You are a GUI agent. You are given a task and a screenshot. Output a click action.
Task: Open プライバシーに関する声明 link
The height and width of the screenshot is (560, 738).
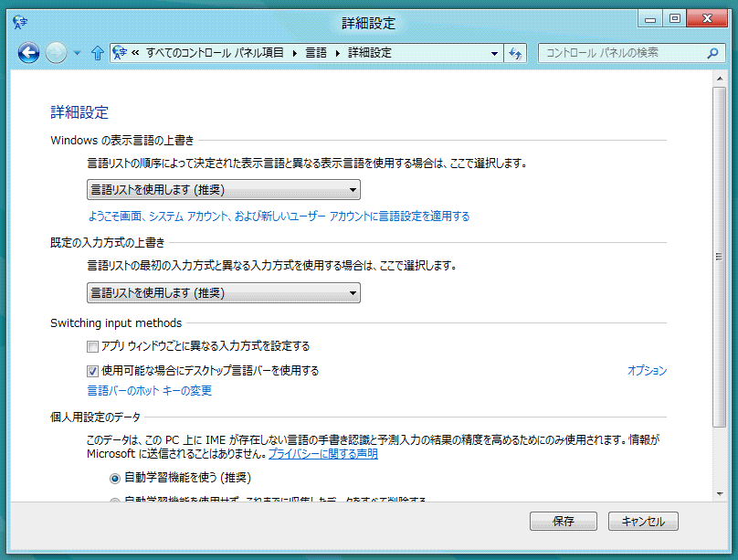pyautogui.click(x=323, y=454)
